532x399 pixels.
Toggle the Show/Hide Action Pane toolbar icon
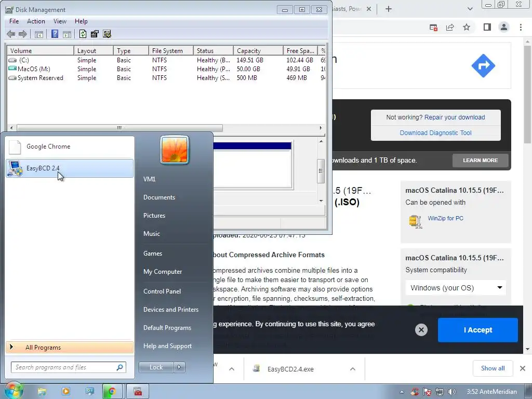pyautogui.click(x=67, y=34)
